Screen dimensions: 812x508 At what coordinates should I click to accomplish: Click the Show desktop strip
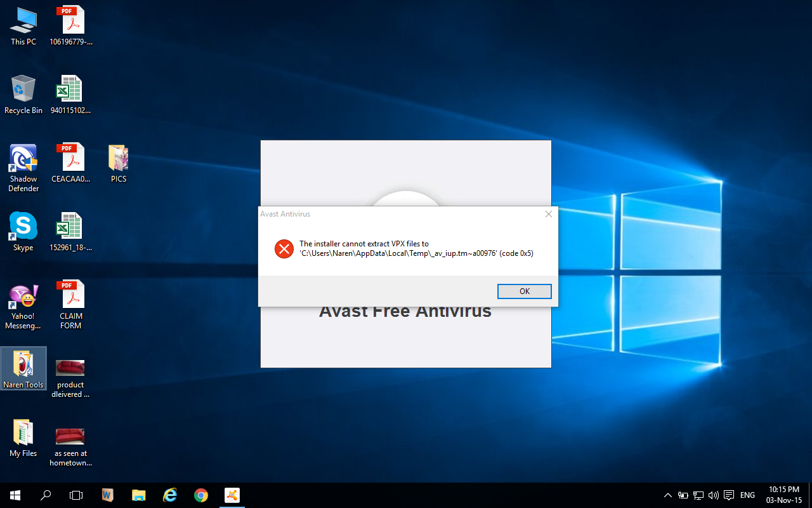coord(810,495)
